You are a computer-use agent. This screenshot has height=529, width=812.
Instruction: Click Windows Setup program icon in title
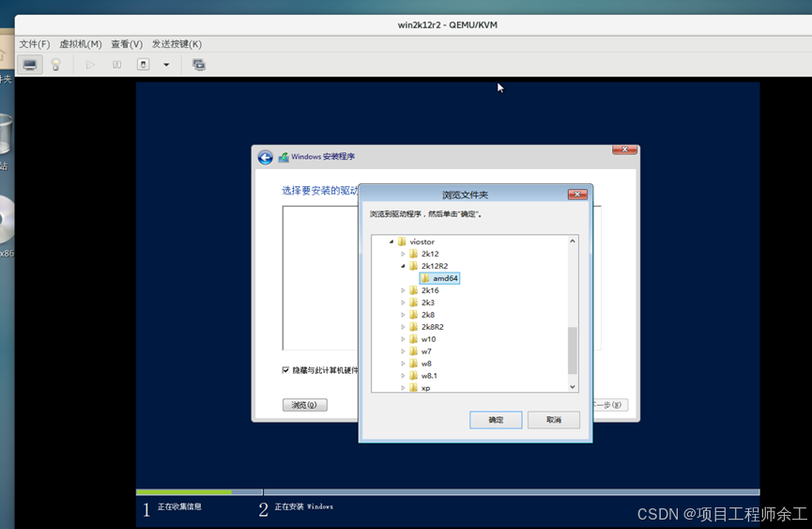(x=283, y=157)
